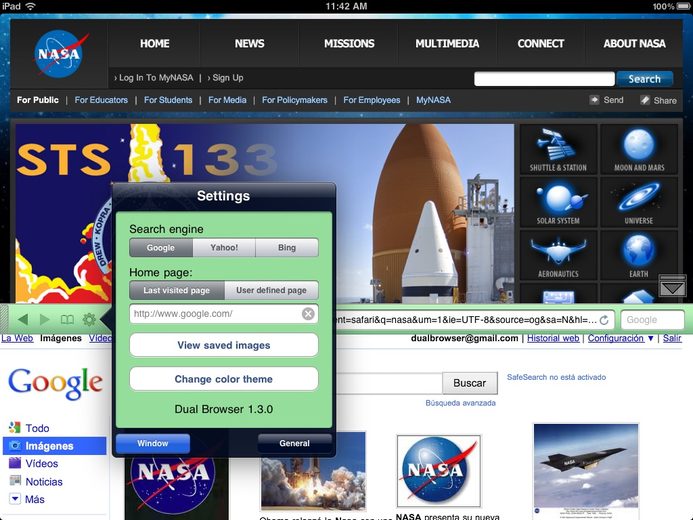
Task: Open the Moon and Mars tile
Action: pos(639,149)
